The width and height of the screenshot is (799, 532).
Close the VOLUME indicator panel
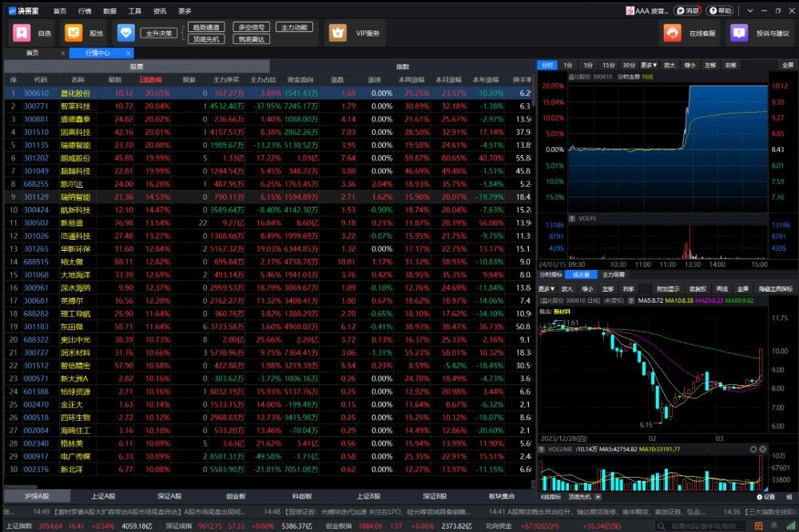pyautogui.click(x=762, y=450)
